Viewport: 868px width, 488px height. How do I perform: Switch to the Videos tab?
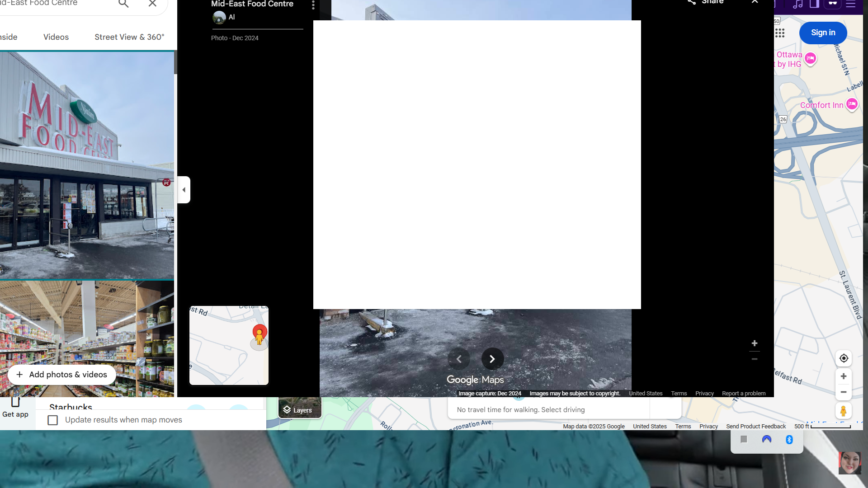coord(56,37)
